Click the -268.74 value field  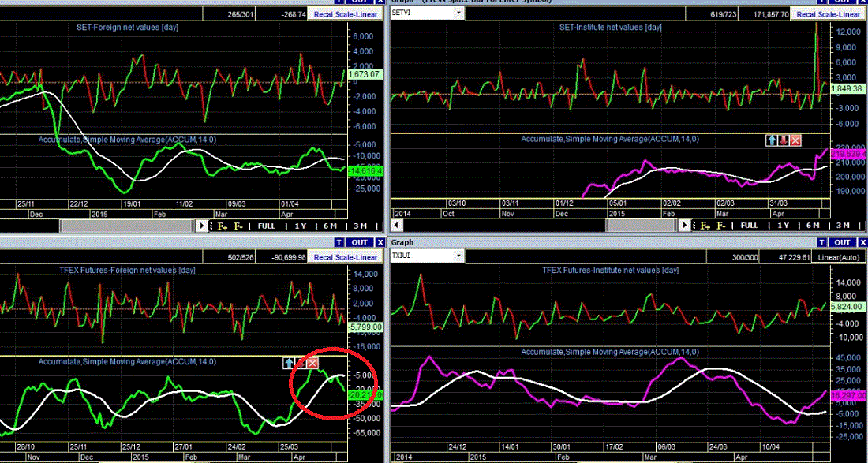click(x=282, y=14)
